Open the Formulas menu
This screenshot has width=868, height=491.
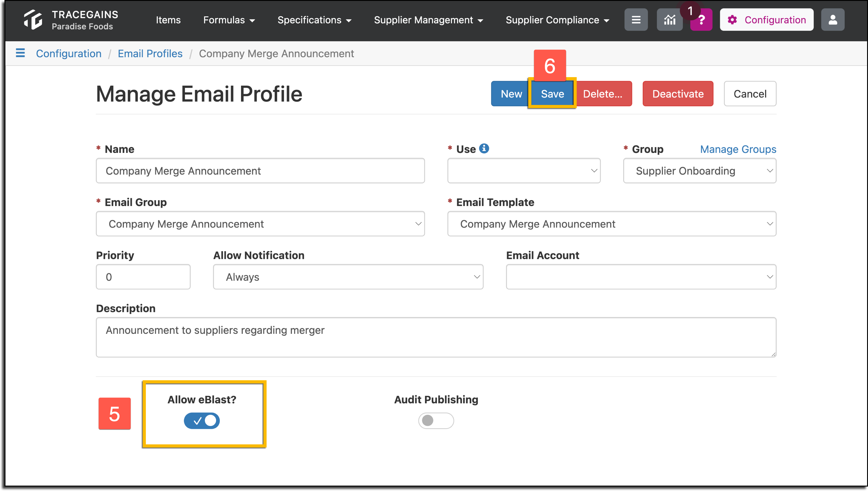click(x=229, y=20)
